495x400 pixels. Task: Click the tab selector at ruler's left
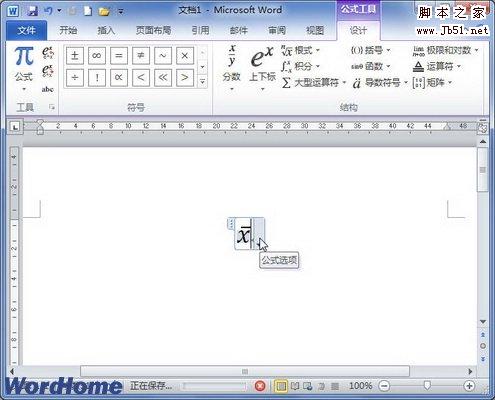tap(15, 127)
